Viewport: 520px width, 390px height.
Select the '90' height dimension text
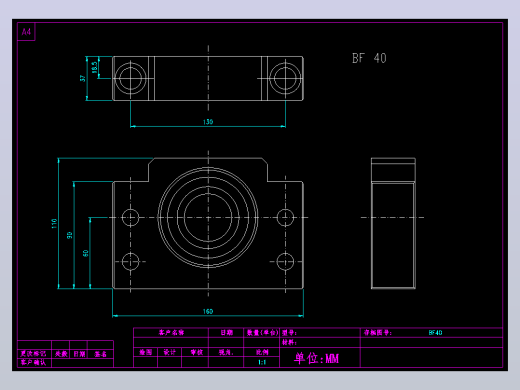tap(70, 235)
